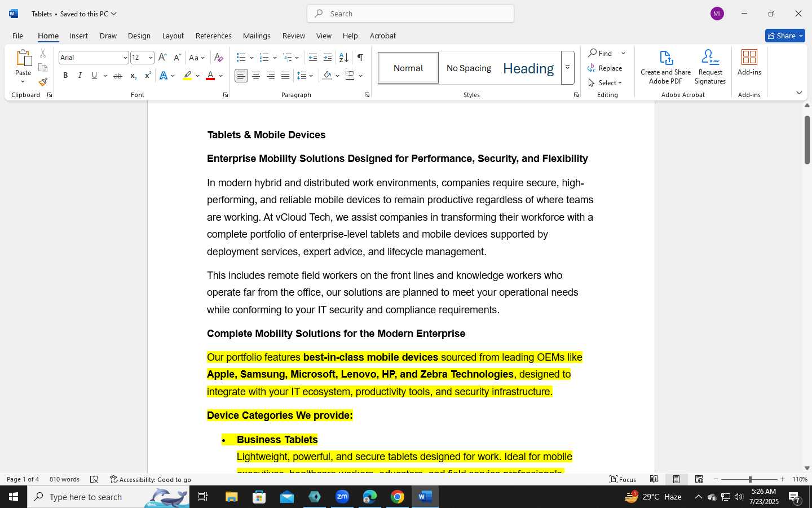Toggle Subscript formatting
The height and width of the screenshot is (508, 812).
tap(133, 76)
